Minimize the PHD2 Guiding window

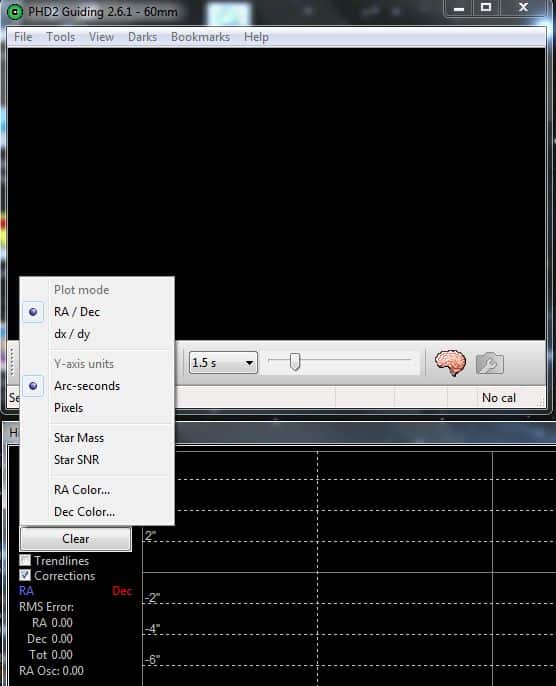pos(458,8)
